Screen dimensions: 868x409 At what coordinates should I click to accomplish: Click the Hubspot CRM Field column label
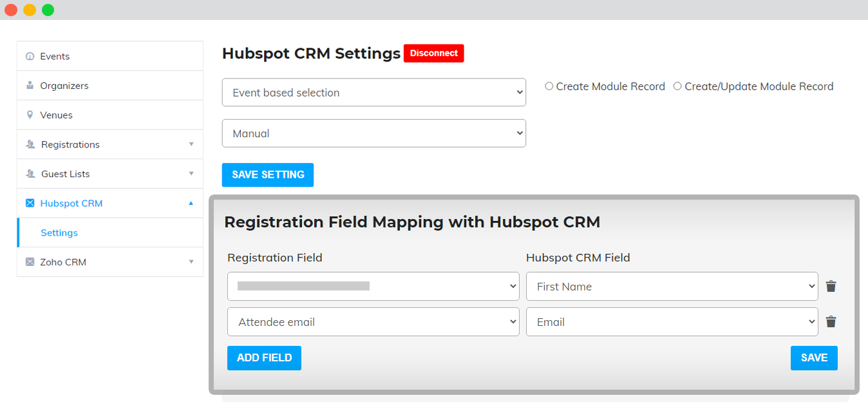click(x=578, y=258)
